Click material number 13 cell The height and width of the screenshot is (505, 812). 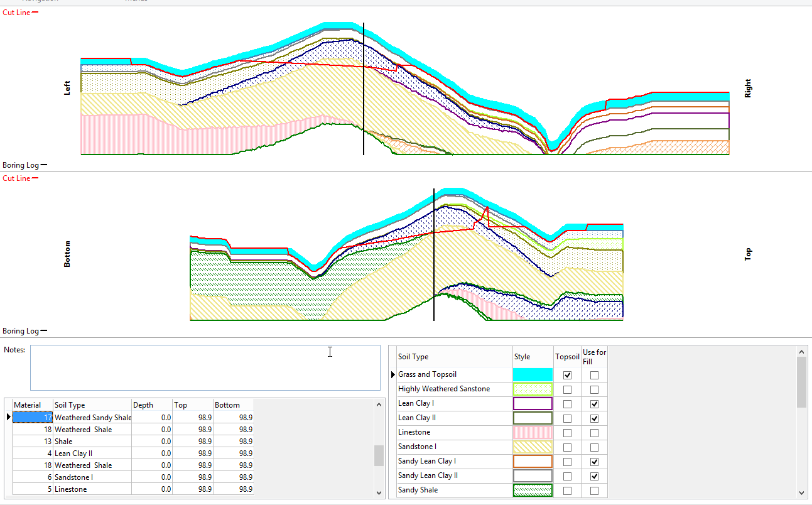click(33, 442)
